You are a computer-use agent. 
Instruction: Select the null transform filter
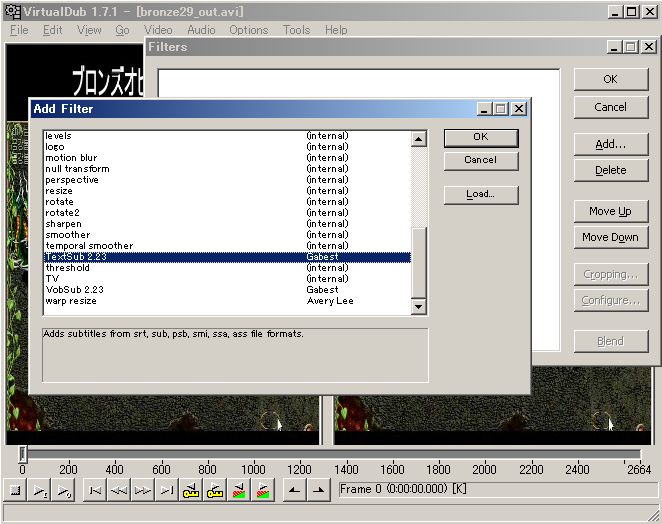coord(228,169)
